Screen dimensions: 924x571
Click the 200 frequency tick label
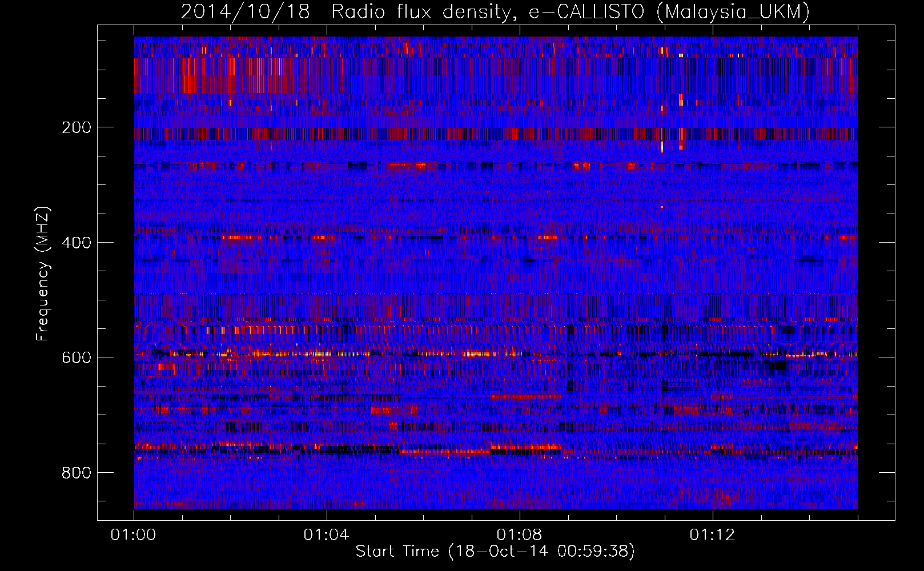click(77, 127)
